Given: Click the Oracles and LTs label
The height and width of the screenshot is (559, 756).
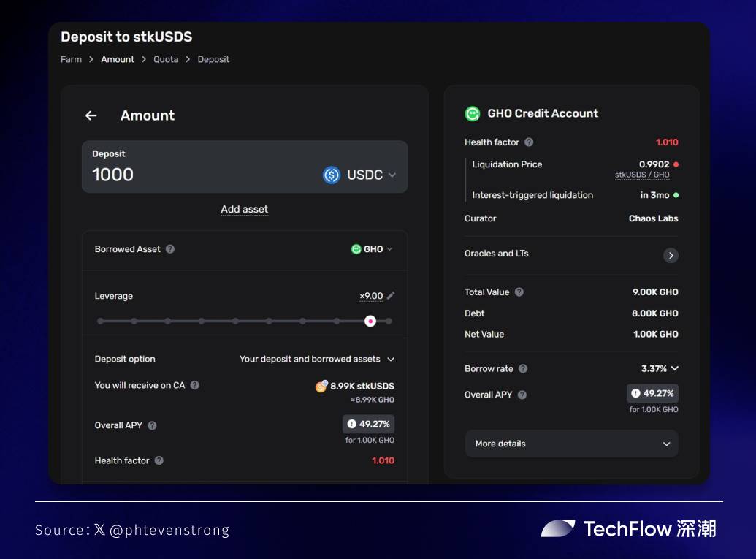Looking at the screenshot, I should point(497,254).
